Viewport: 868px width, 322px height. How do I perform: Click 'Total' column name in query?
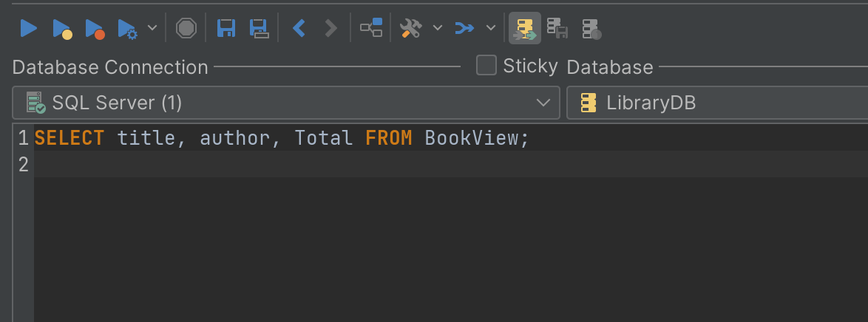tap(324, 138)
